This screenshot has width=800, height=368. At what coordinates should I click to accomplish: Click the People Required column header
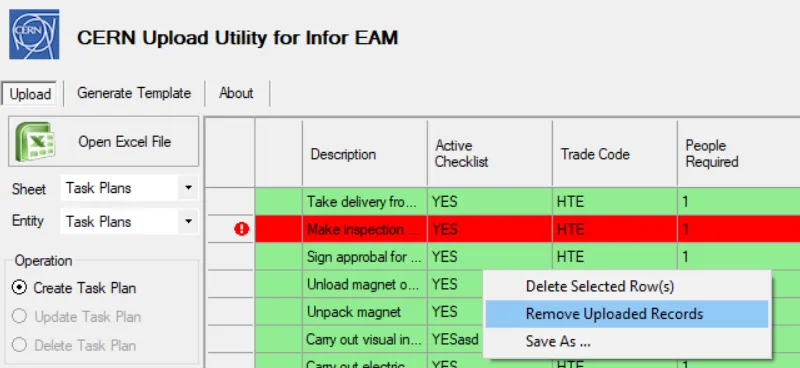(x=739, y=154)
